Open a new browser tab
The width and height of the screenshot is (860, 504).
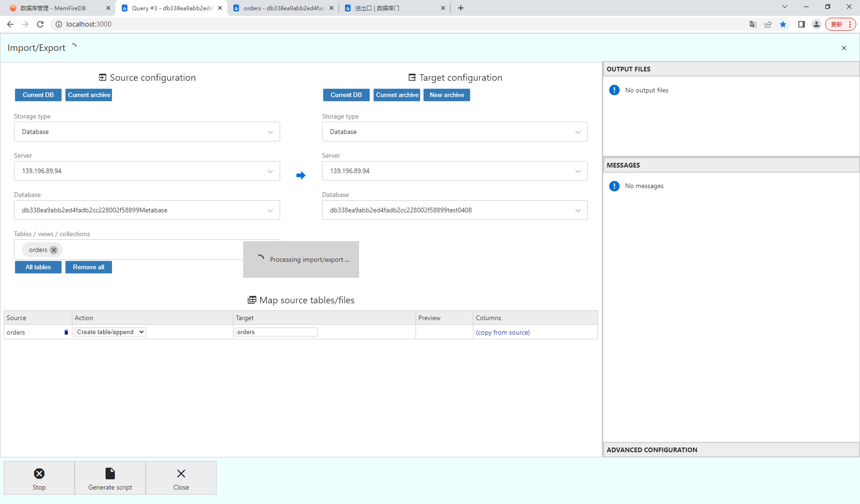click(x=461, y=8)
